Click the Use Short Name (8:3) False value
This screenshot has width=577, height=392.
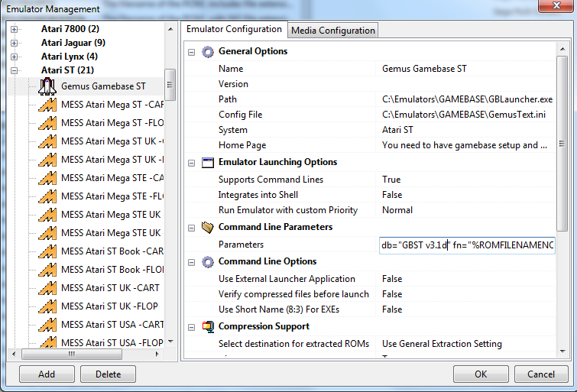pyautogui.click(x=392, y=309)
